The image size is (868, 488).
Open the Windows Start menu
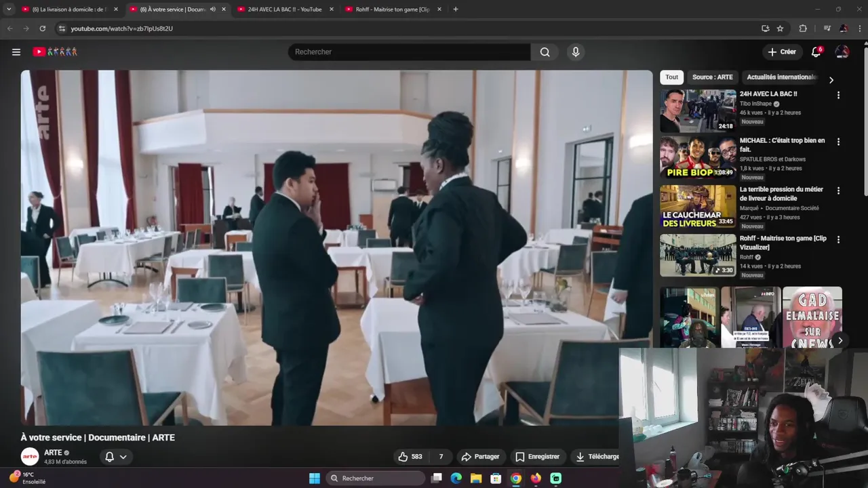click(x=315, y=479)
